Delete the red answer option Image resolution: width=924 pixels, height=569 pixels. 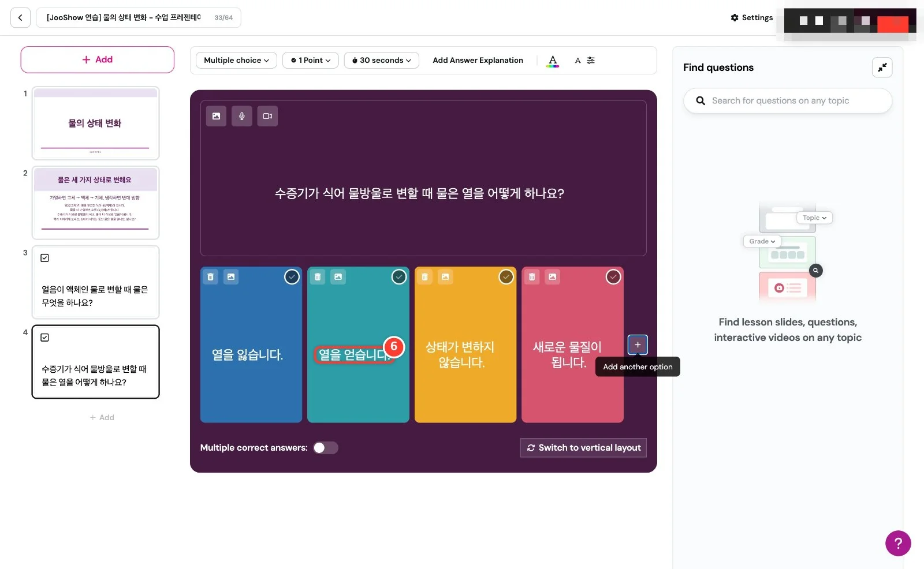click(532, 277)
